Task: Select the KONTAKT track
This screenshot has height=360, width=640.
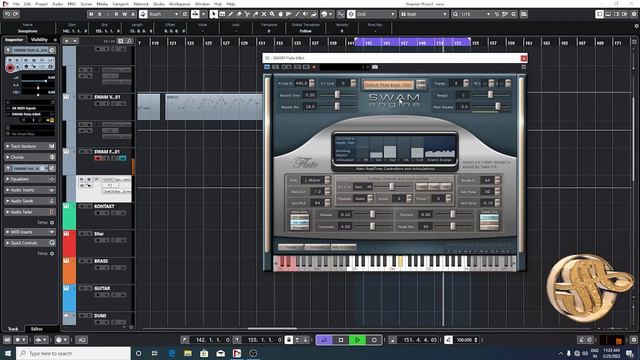Action: (x=104, y=207)
